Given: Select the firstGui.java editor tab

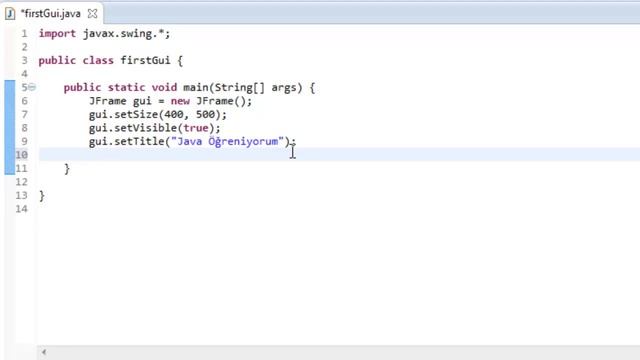Looking at the screenshot, I should pyautogui.click(x=51, y=13).
